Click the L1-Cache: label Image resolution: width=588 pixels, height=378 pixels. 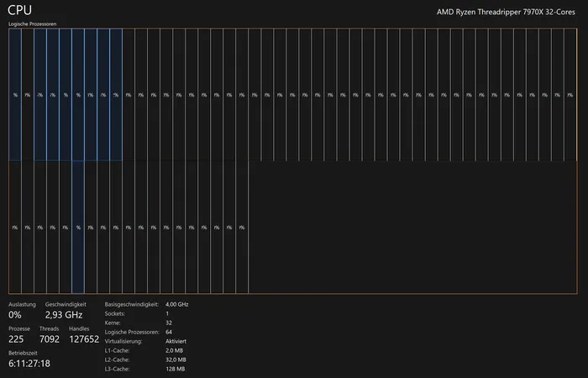117,350
